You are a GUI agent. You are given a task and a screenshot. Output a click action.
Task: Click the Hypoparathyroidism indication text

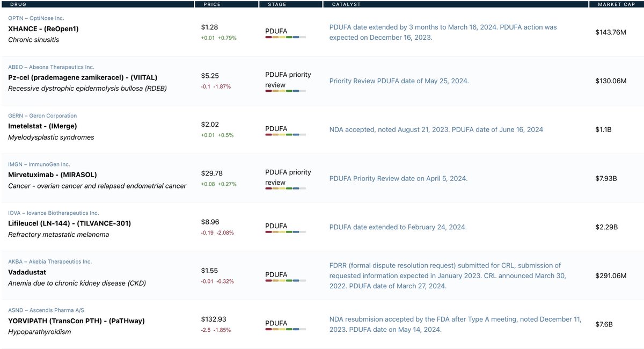click(40, 332)
